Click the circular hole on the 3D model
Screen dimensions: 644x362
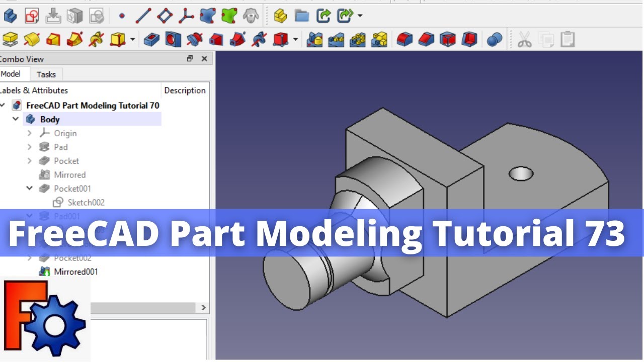(521, 174)
